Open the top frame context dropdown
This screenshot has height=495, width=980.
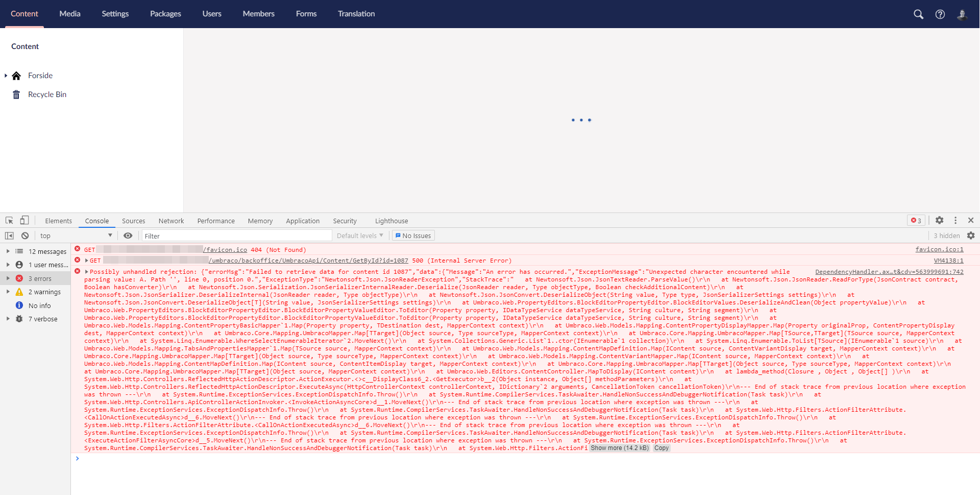tap(75, 235)
